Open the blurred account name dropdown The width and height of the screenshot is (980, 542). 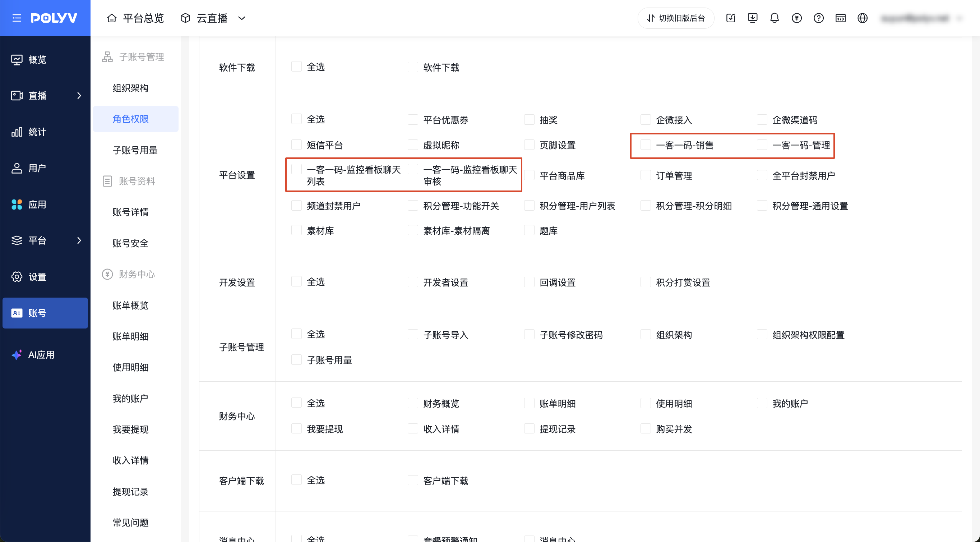921,18
